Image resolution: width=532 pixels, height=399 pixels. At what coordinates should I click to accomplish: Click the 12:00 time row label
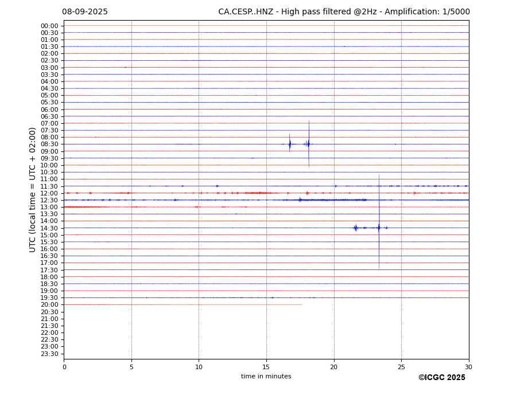[x=49, y=193]
